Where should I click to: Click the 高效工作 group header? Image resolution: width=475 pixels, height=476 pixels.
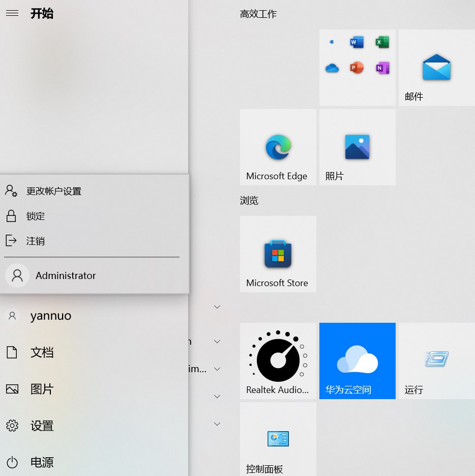click(x=258, y=14)
